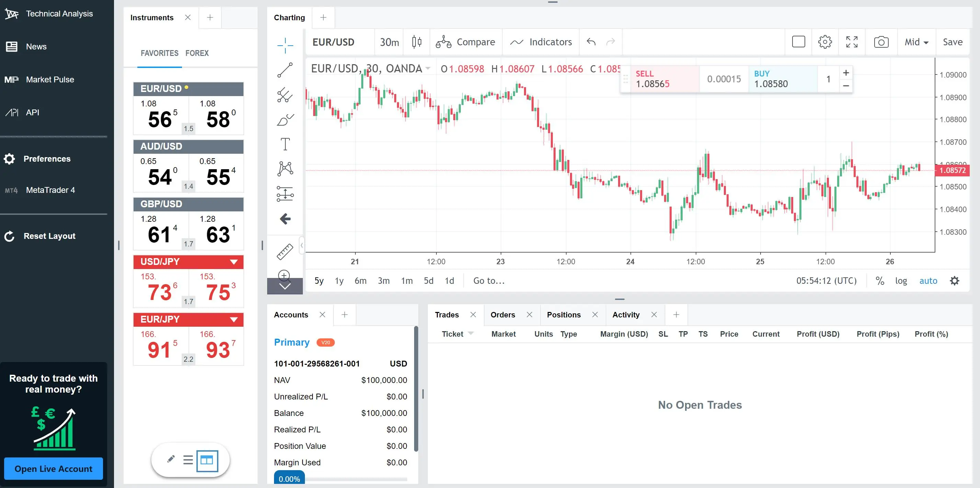The height and width of the screenshot is (488, 980).
Task: Open News in sidebar
Action: [26, 46]
